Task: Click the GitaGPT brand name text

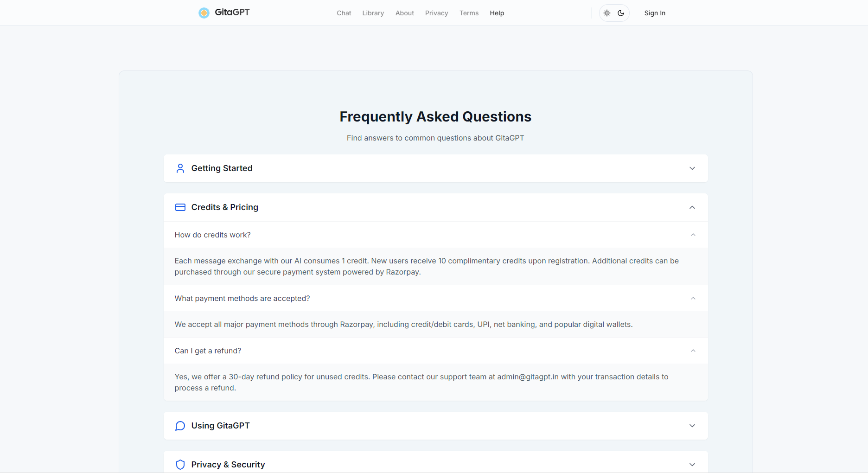Action: [x=232, y=13]
